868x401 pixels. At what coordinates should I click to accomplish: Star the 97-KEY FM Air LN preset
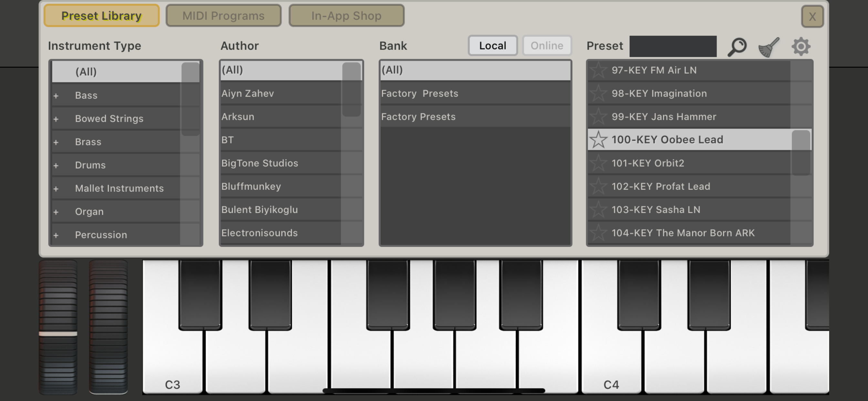[598, 70]
